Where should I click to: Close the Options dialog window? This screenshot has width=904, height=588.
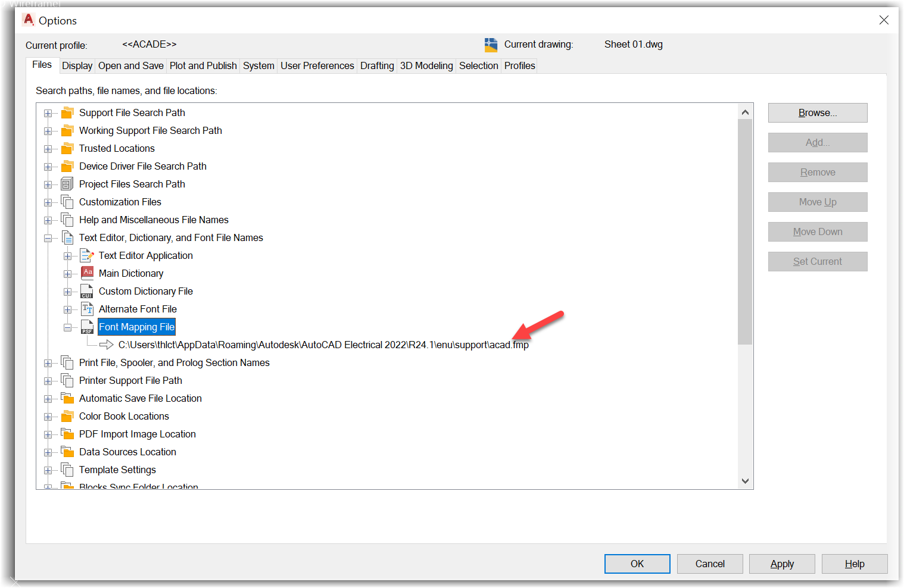pos(884,20)
